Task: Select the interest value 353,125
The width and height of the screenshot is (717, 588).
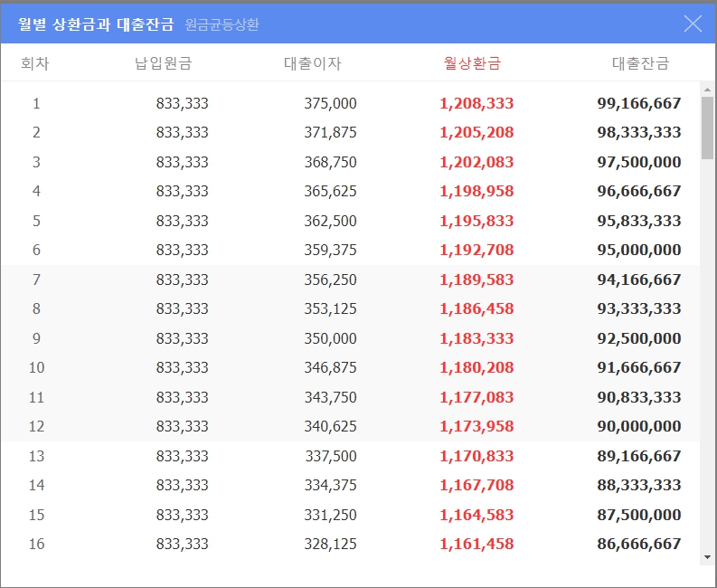Action: click(331, 308)
